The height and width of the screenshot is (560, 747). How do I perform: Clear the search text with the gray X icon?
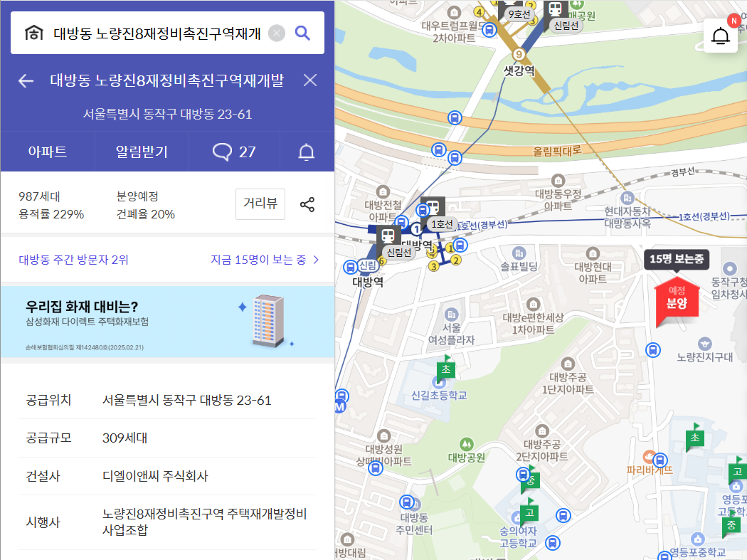coord(275,32)
